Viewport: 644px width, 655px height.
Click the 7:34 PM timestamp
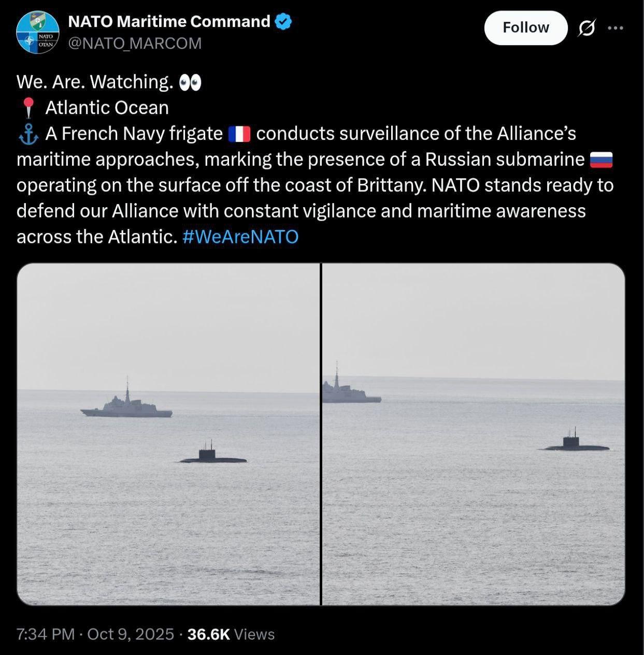(46, 634)
